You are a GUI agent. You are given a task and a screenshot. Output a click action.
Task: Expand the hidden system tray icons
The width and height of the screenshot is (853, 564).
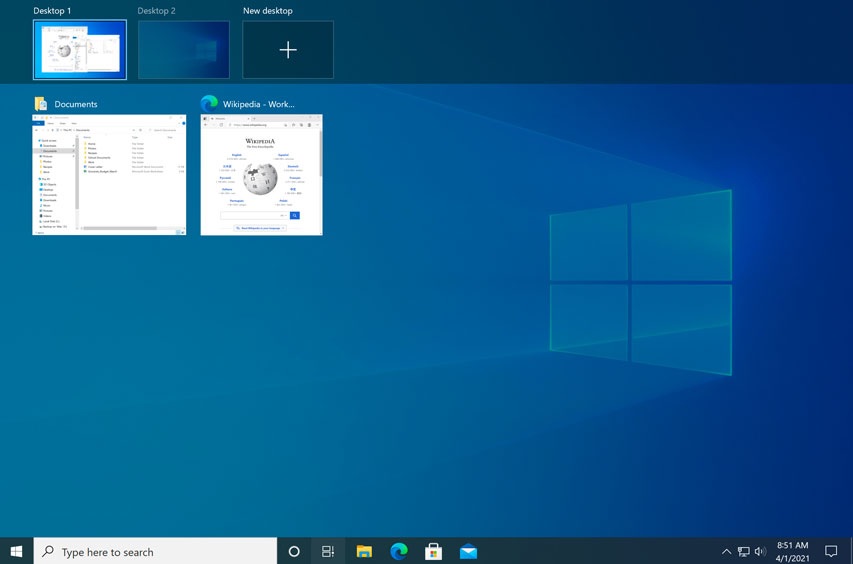coord(726,551)
